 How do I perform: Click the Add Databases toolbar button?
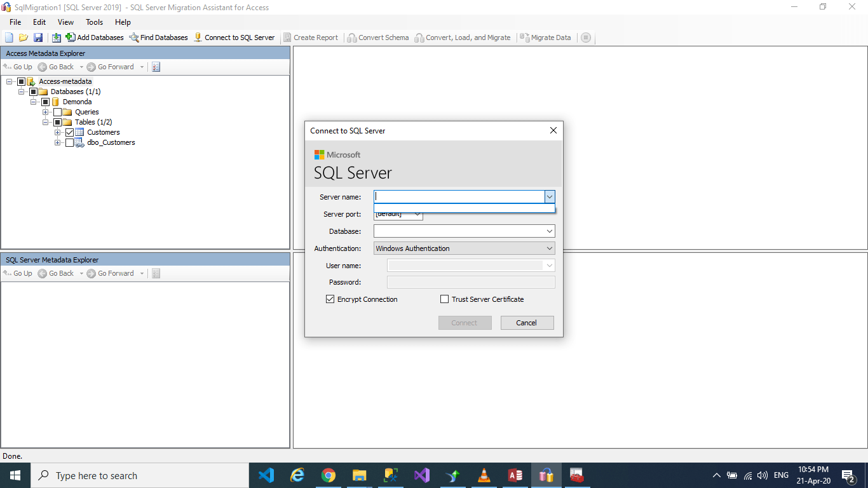coord(95,37)
